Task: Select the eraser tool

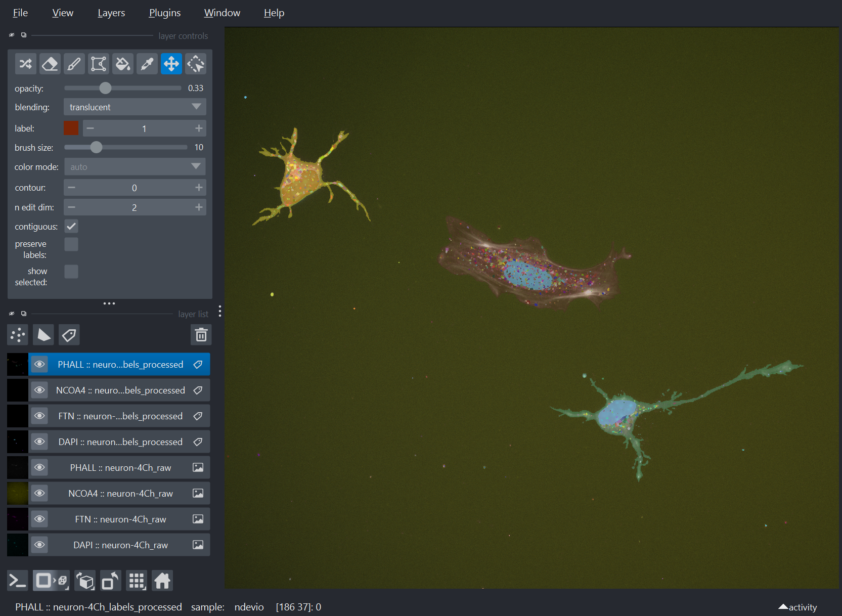Action: click(50, 64)
